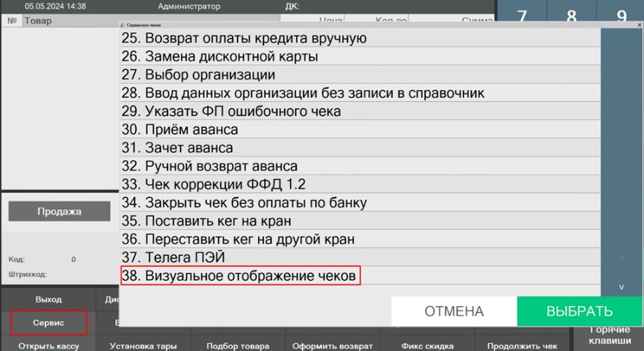Select item 31 Зачет аванса

click(360, 148)
